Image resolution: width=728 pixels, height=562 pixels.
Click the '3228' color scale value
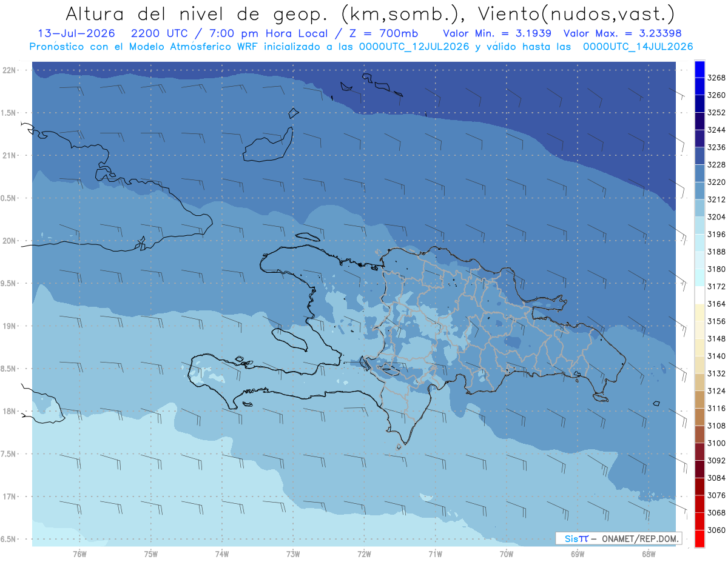coord(716,164)
